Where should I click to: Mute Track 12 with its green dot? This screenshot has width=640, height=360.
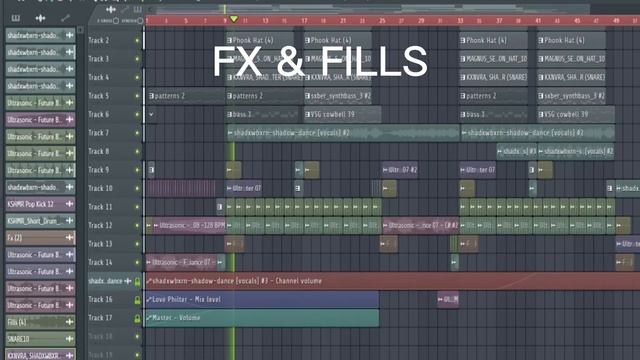point(137,225)
